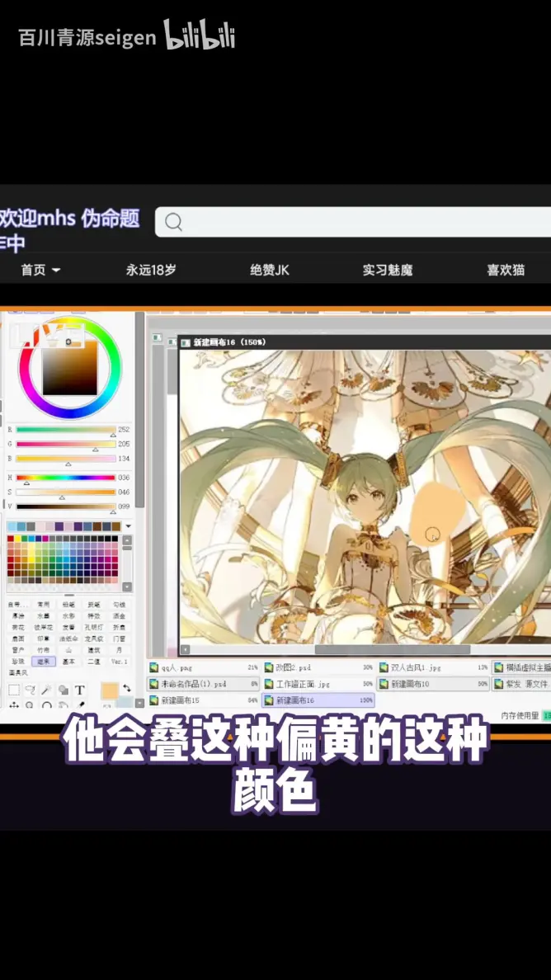
Task: Open the custom swatch row dropdown arrow
Action: [x=128, y=526]
